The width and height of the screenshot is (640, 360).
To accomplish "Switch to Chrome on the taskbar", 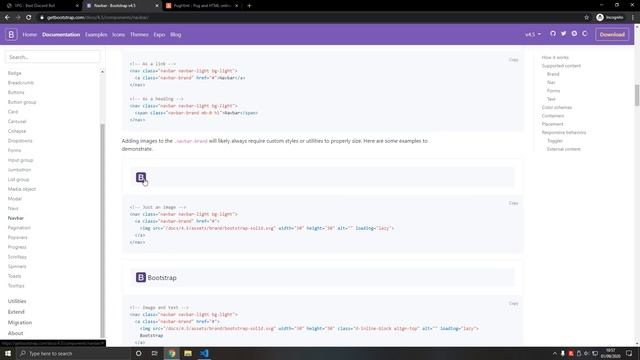I will 172,353.
